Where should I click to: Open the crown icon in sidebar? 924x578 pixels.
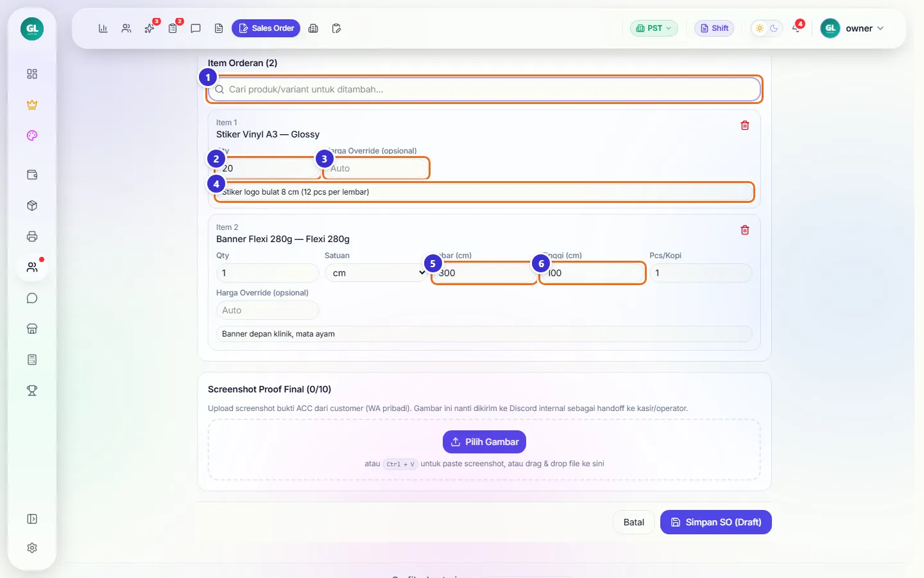tap(32, 105)
